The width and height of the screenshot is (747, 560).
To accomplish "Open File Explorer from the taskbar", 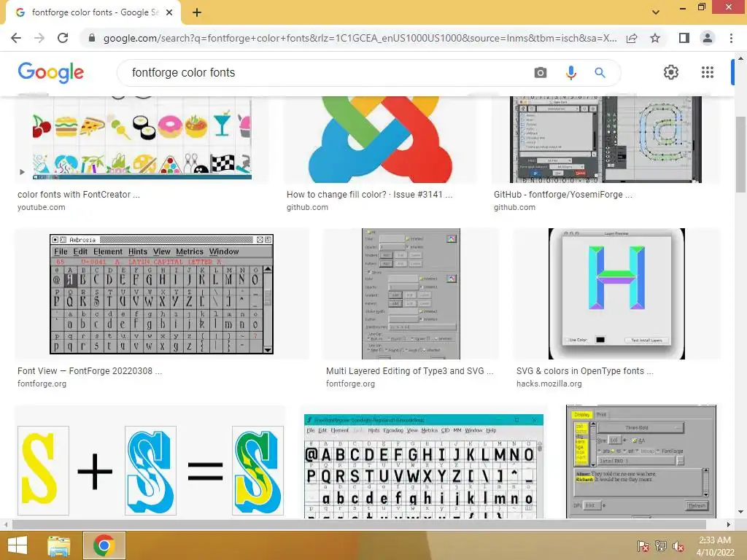I will 59,545.
